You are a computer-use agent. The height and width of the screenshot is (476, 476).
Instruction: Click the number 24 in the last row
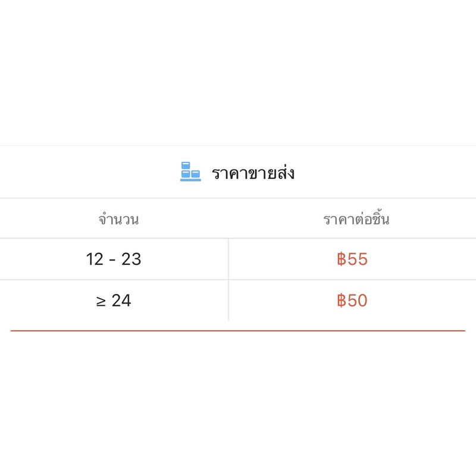[x=121, y=300]
